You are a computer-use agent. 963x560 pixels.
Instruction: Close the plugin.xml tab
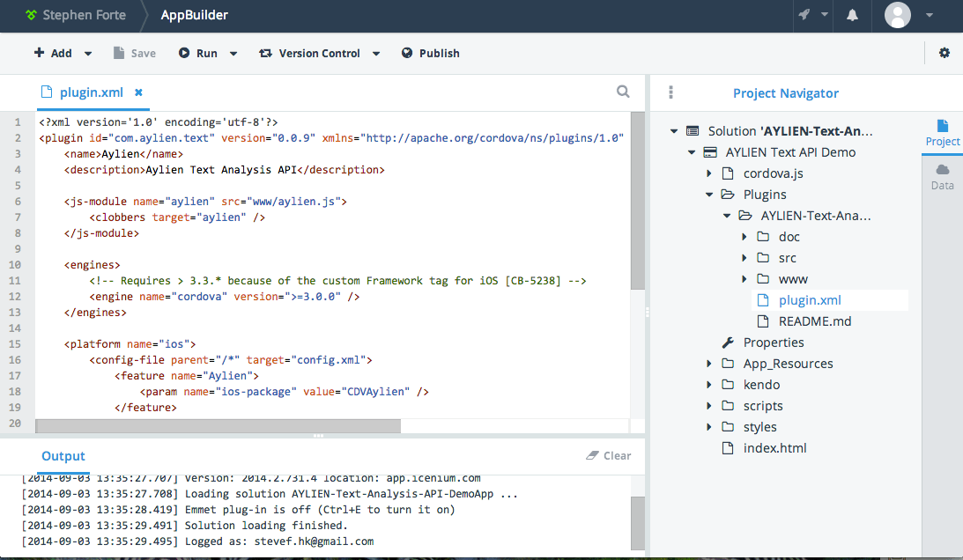pyautogui.click(x=139, y=92)
